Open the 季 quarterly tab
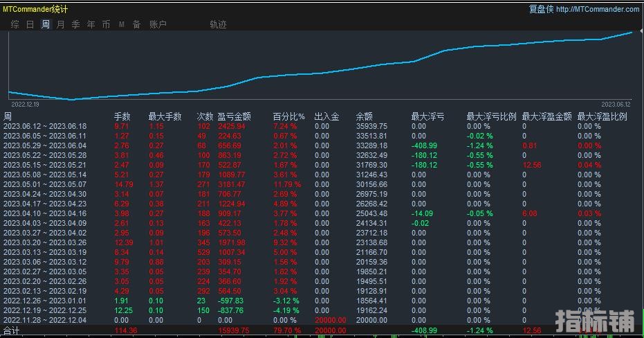Image resolution: width=644 pixels, height=338 pixels. [x=75, y=25]
